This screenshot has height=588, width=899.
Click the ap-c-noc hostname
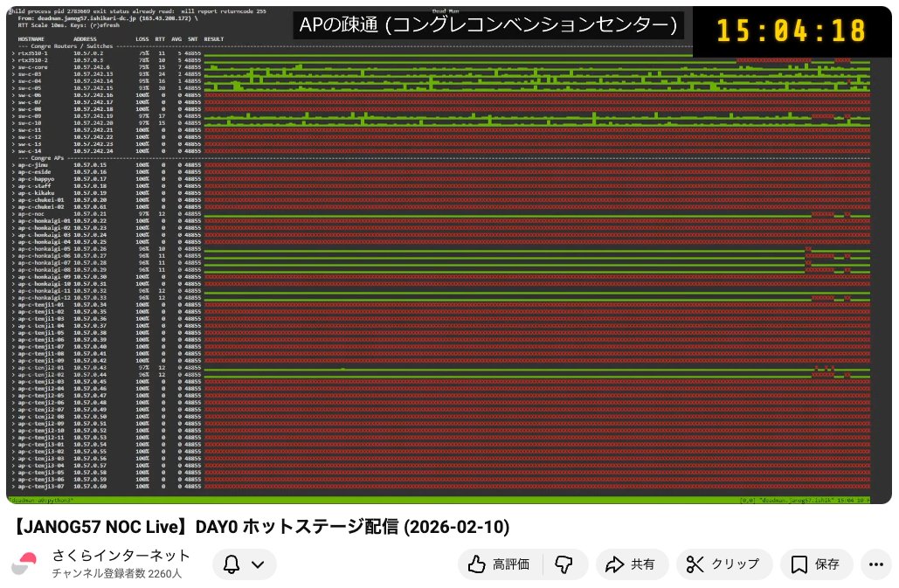(x=31, y=214)
